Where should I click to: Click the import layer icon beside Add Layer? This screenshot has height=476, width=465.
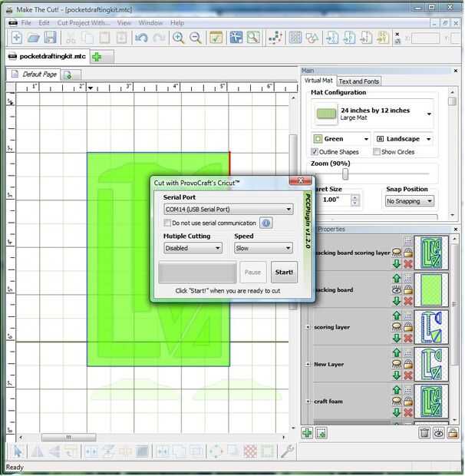coord(322,433)
